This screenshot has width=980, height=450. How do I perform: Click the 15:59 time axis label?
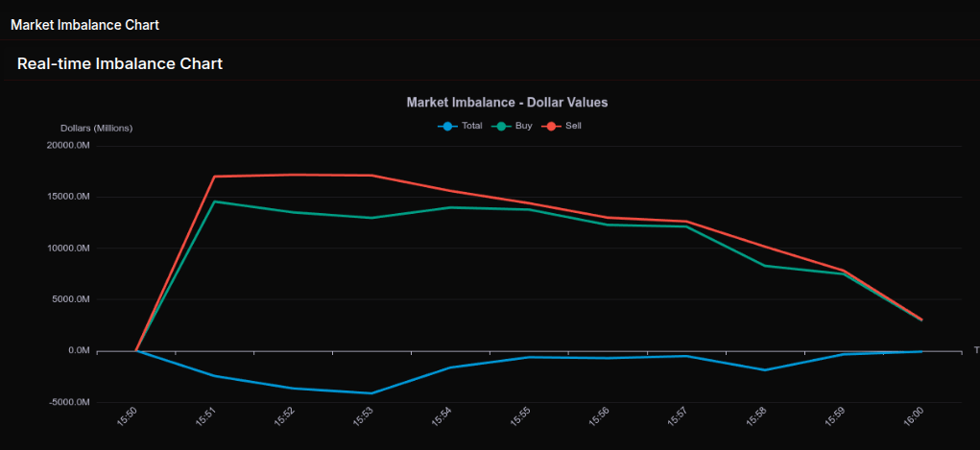click(834, 417)
